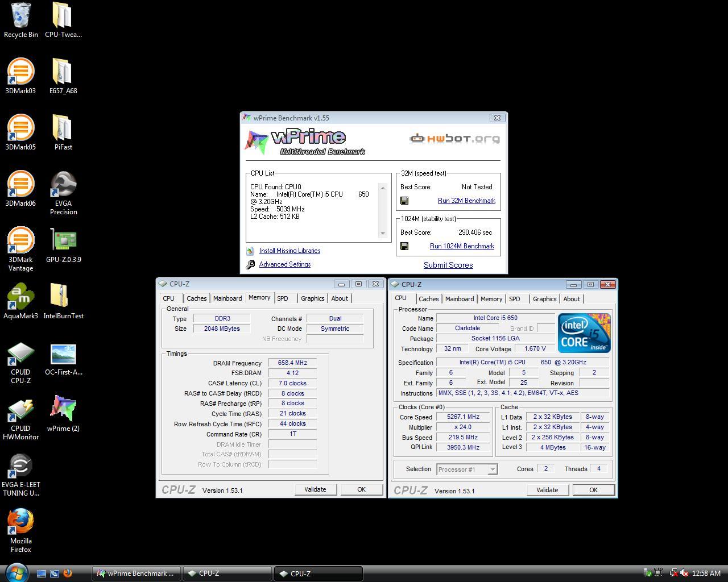The width and height of the screenshot is (728, 582).
Task: Click the 1024M best score 290.406 sec
Action: (x=475, y=232)
